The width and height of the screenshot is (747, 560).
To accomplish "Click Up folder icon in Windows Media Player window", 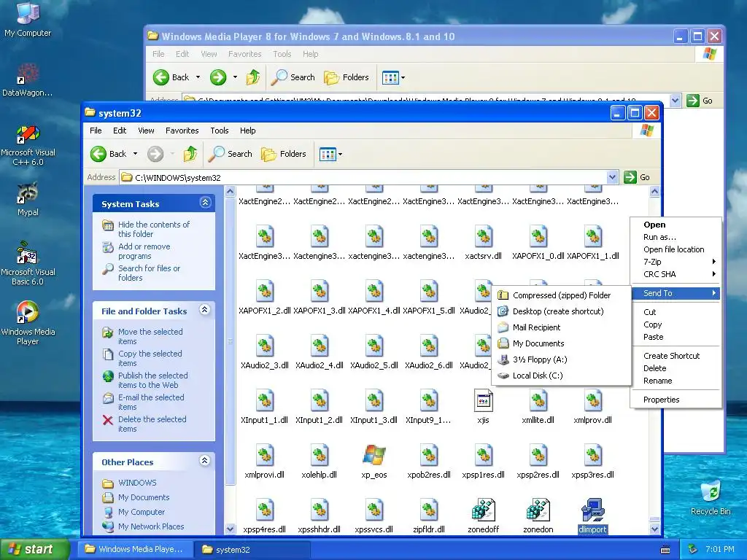I will [x=253, y=77].
